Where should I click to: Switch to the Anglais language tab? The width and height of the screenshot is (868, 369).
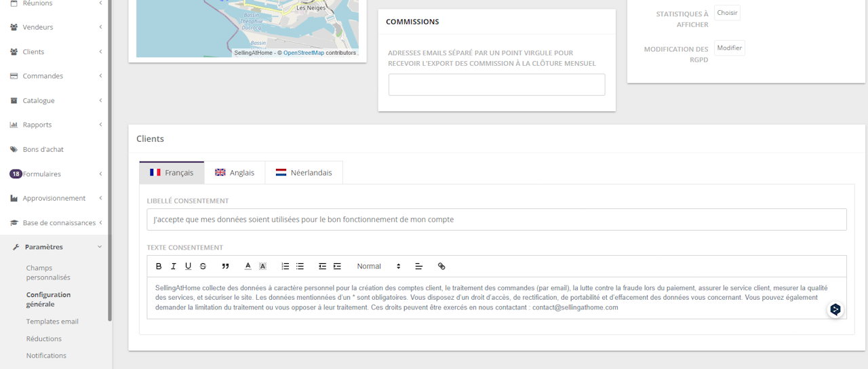235,173
